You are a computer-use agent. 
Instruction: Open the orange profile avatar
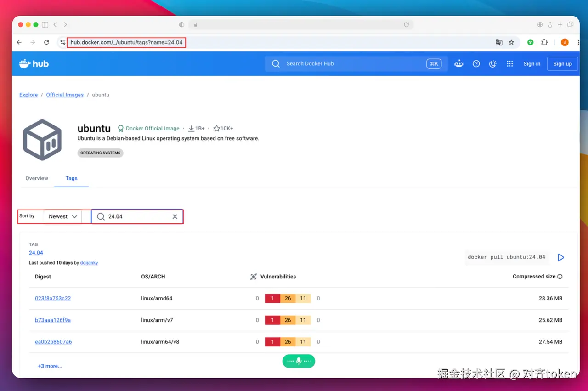[565, 42]
